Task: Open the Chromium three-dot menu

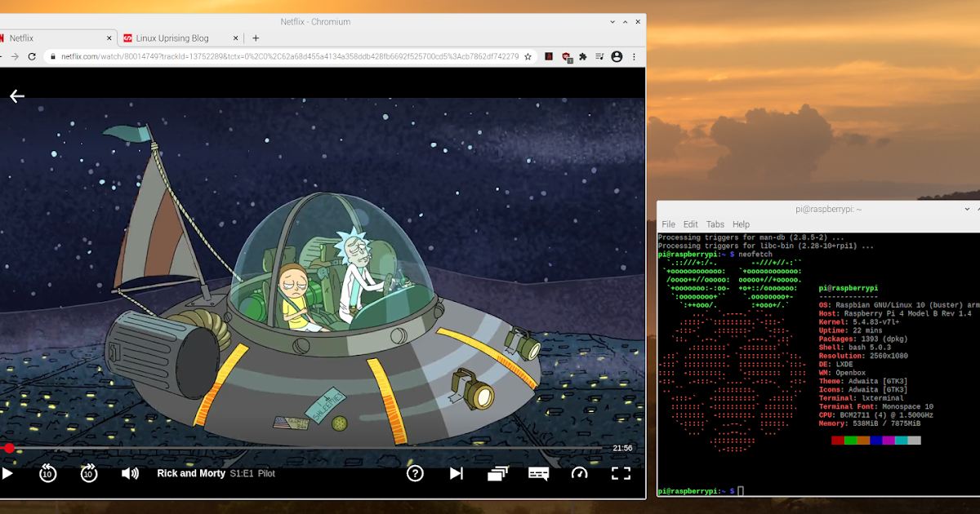Action: coord(635,56)
